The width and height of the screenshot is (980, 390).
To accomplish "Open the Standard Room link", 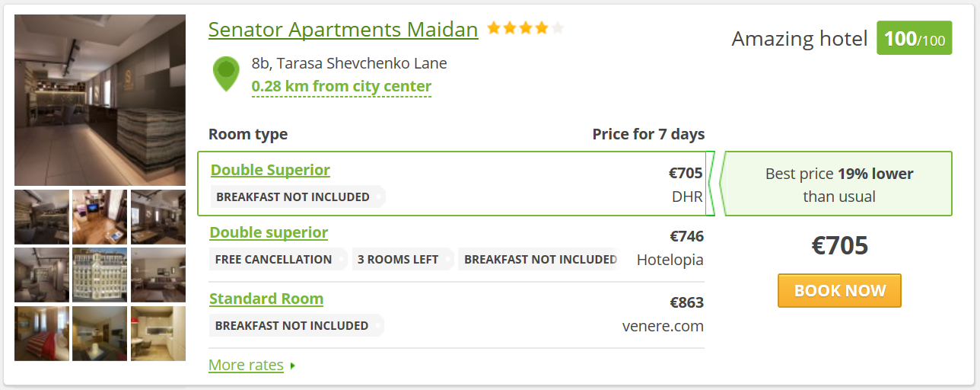I will pyautogui.click(x=266, y=299).
